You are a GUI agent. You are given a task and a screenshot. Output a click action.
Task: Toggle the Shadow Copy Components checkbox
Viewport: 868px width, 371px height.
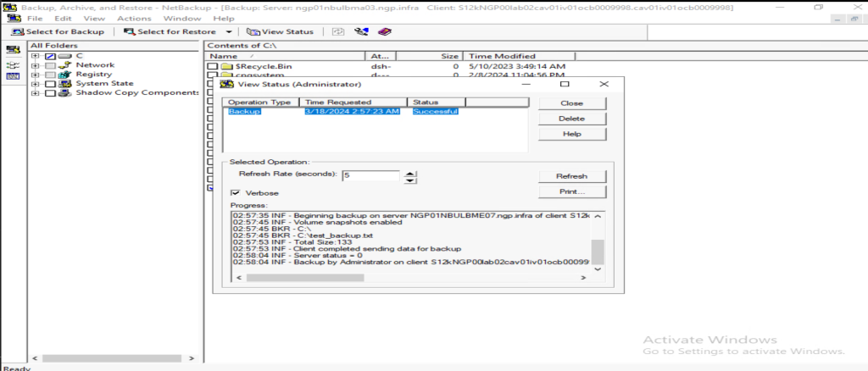pos(50,93)
